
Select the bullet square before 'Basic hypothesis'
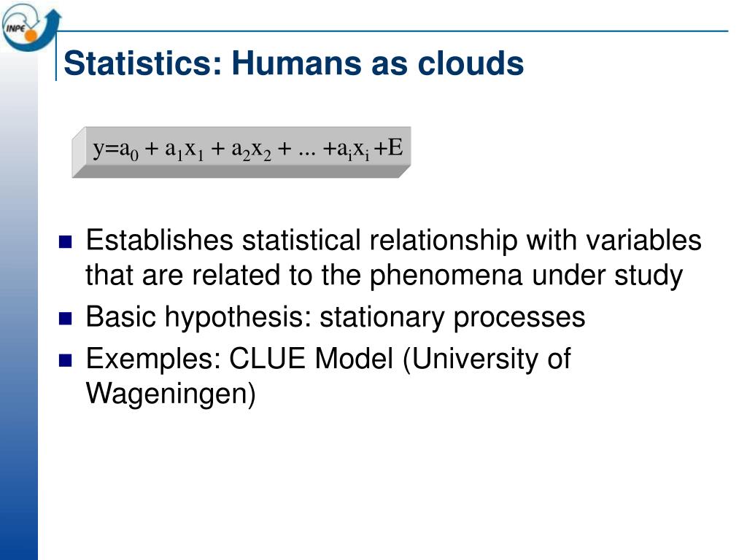tap(65, 318)
